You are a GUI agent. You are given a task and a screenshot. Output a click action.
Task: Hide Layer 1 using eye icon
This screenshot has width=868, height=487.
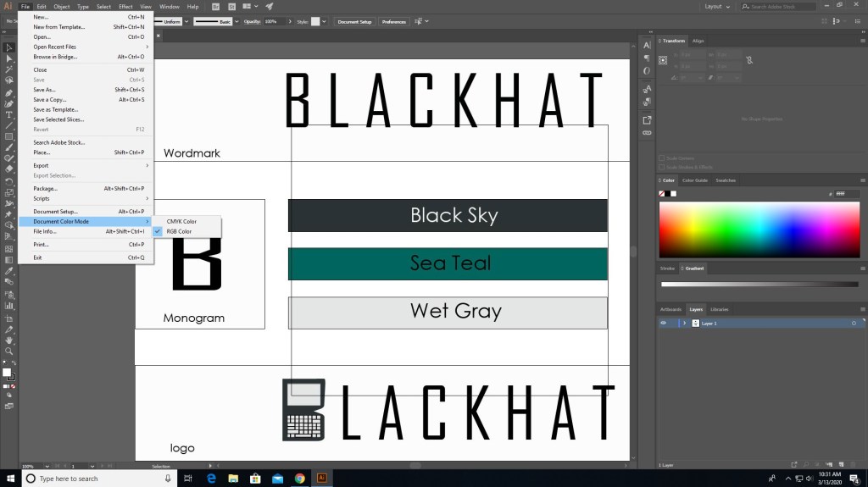663,324
